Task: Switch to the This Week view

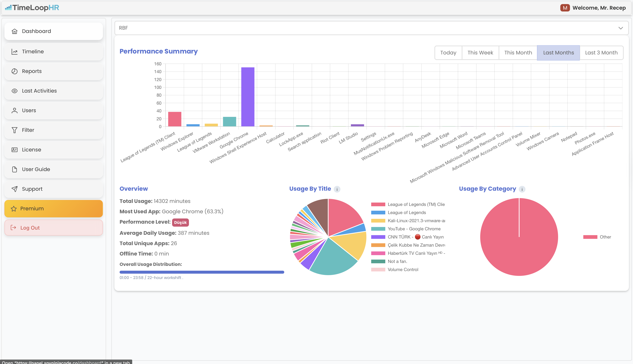Action: point(480,53)
